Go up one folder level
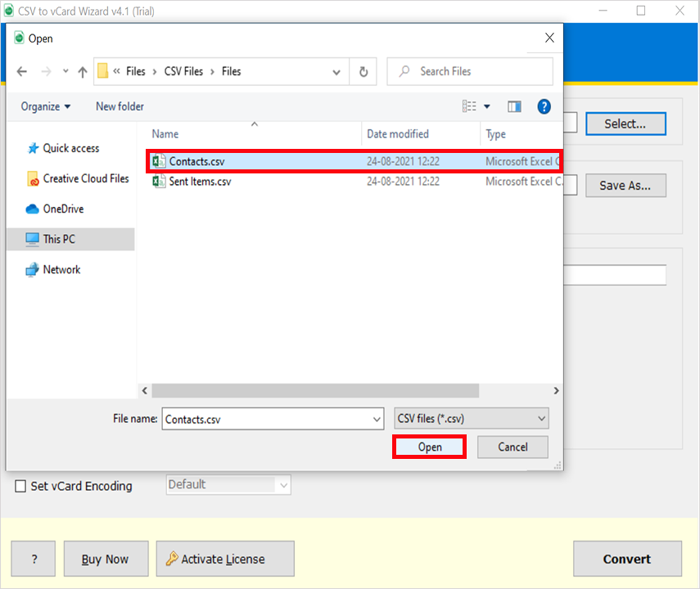The width and height of the screenshot is (700, 589). pyautogui.click(x=83, y=71)
